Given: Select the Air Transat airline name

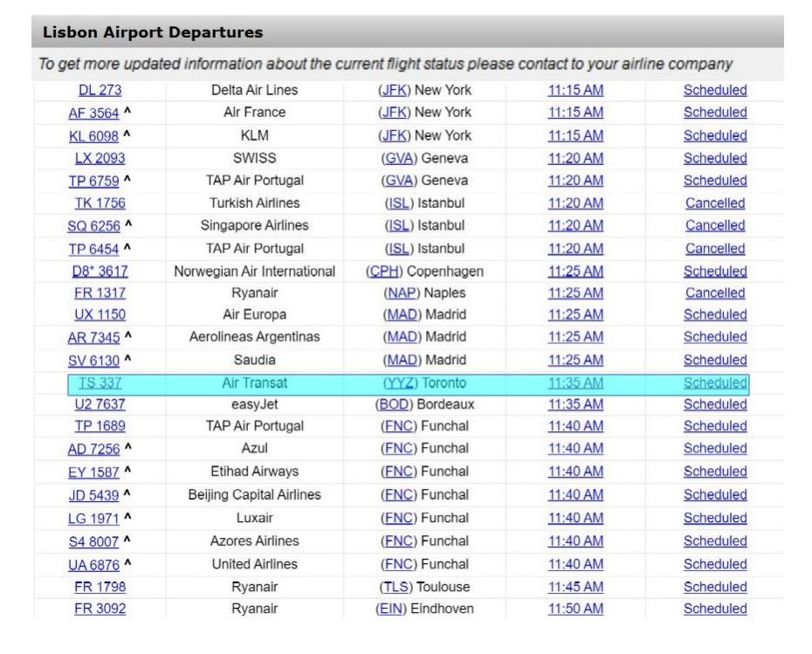Looking at the screenshot, I should tap(254, 383).
